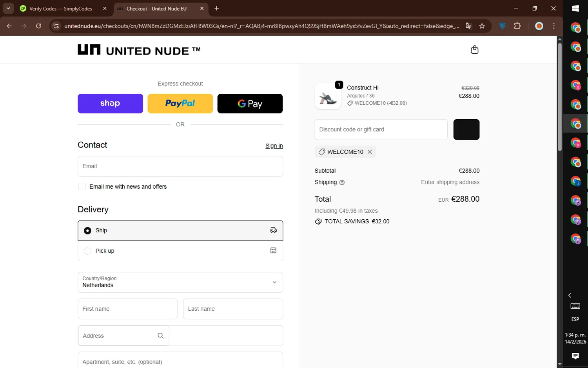Reload the checkout page
Viewport: 588px width, 368px height.
[38, 26]
